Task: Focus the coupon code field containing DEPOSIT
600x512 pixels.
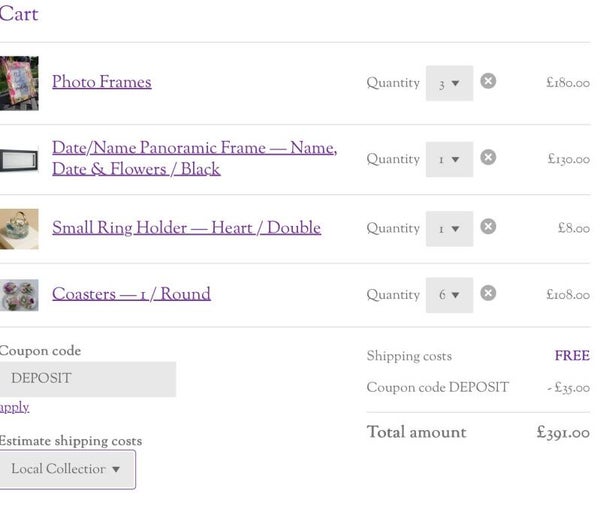Action: pos(88,379)
